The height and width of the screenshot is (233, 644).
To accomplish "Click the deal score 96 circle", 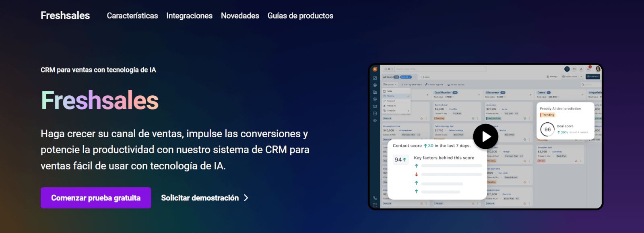I will 547,130.
